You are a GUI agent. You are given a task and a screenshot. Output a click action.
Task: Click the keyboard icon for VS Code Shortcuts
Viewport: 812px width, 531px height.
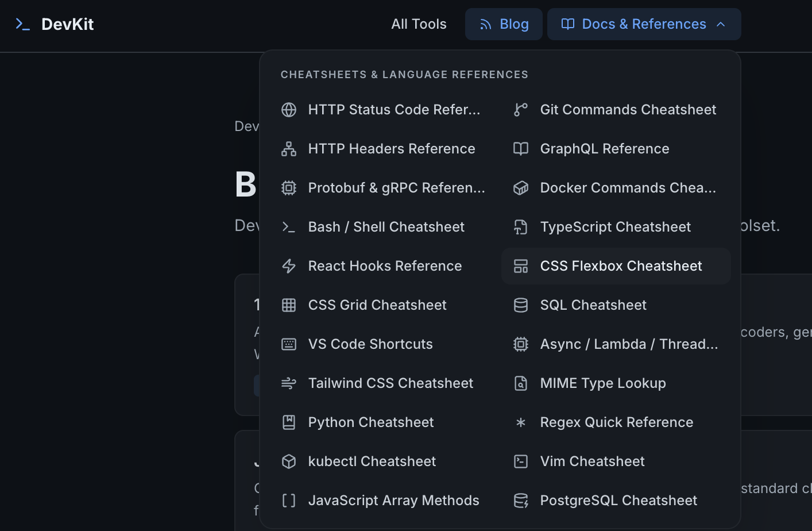pyautogui.click(x=289, y=344)
